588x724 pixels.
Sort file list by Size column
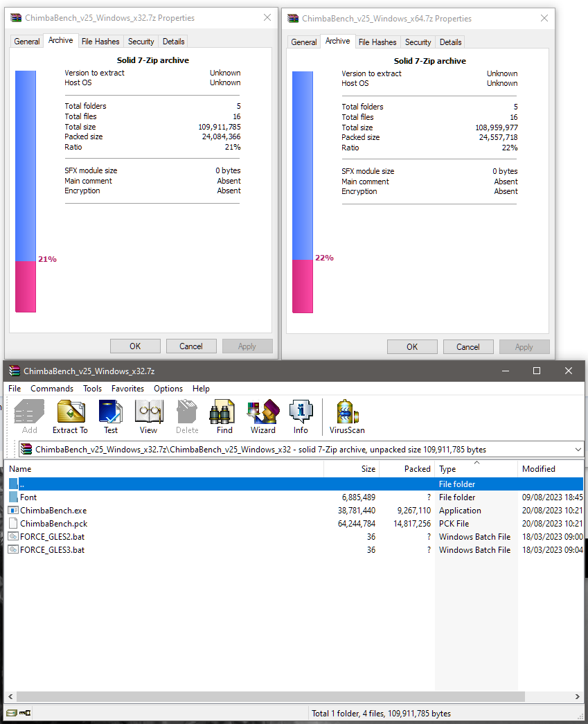coord(352,468)
